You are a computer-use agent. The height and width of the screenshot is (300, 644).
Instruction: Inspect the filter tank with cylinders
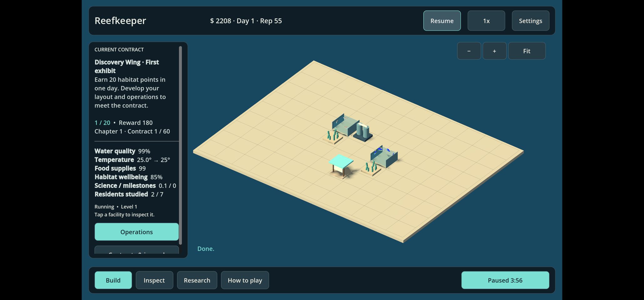coord(363,132)
